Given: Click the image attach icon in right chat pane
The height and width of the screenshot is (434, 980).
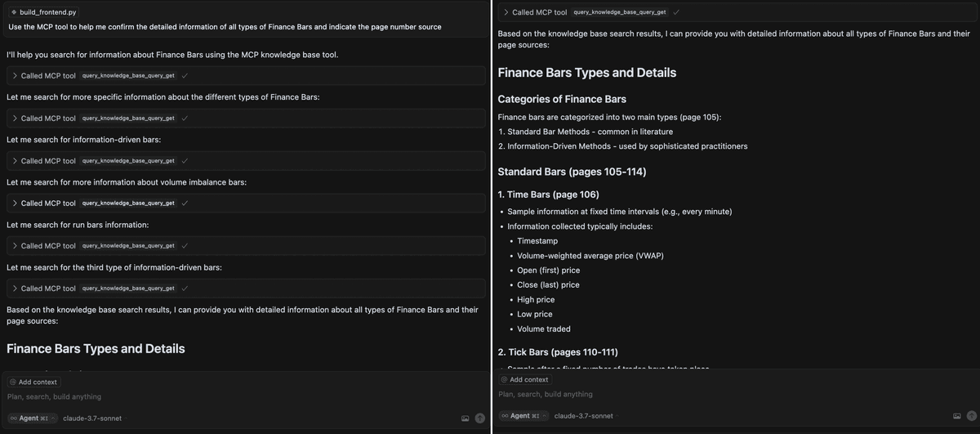Looking at the screenshot, I should coord(956,415).
